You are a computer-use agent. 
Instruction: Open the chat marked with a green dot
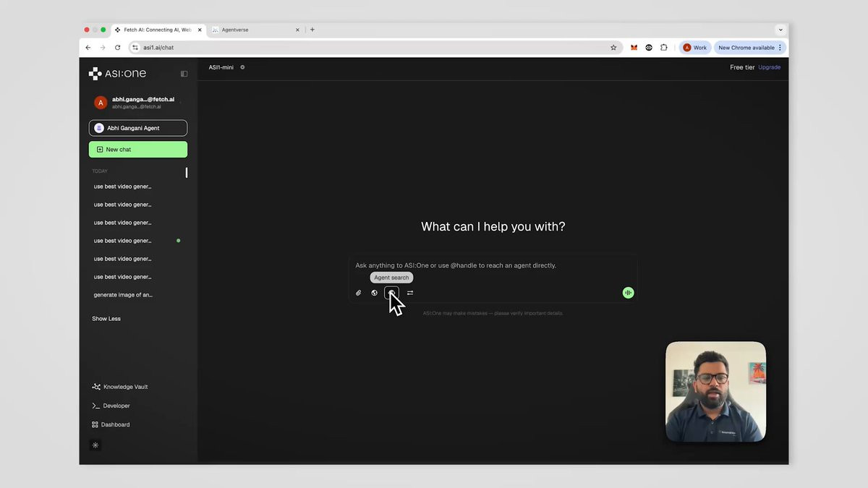(136, 241)
